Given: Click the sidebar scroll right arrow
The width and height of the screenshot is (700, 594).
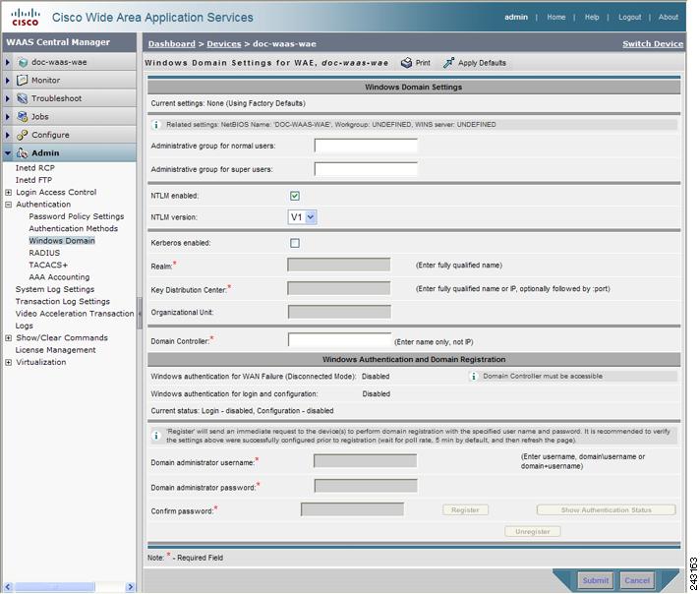Looking at the screenshot, I should coord(131,587).
